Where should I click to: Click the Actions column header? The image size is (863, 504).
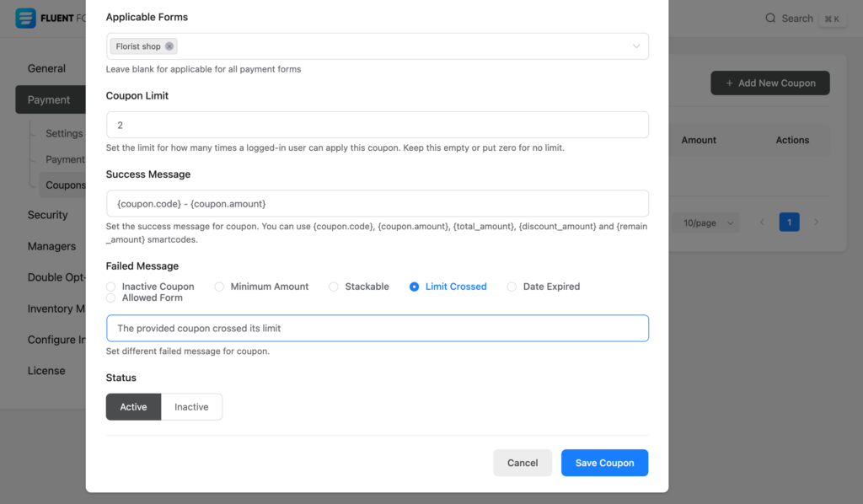click(x=792, y=140)
